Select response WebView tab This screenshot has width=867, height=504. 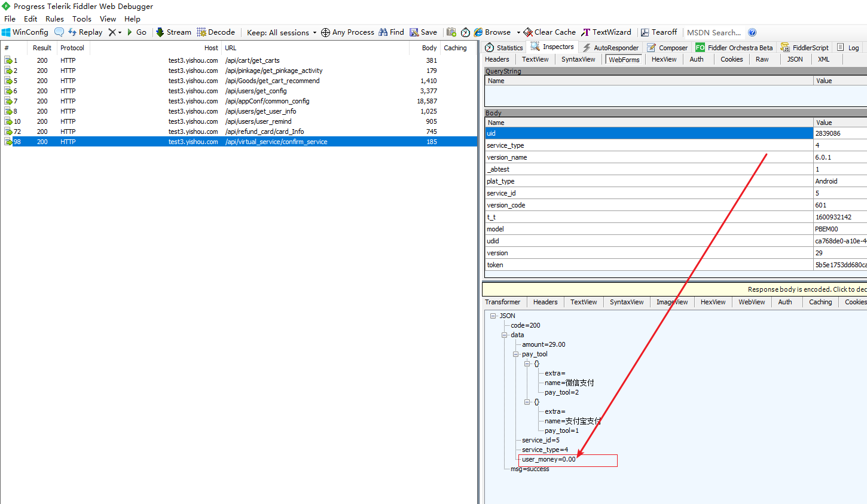tap(752, 302)
